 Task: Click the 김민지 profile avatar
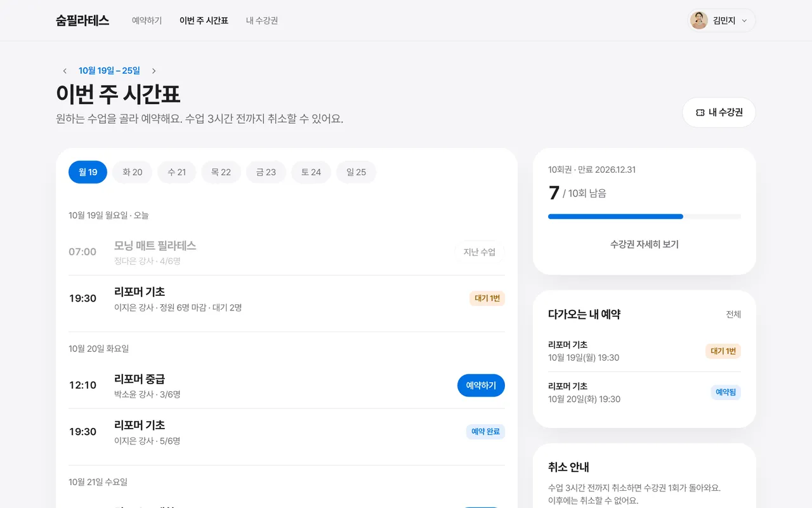pyautogui.click(x=699, y=20)
